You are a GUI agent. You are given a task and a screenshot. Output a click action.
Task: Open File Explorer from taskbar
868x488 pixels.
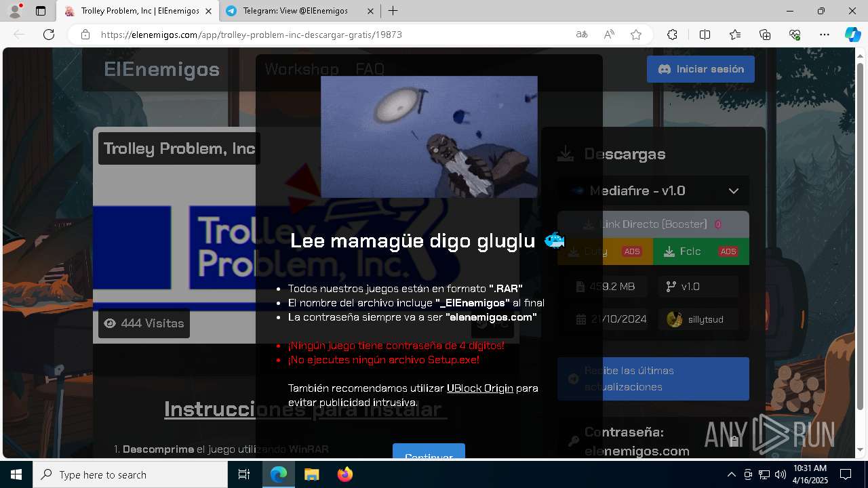311,474
